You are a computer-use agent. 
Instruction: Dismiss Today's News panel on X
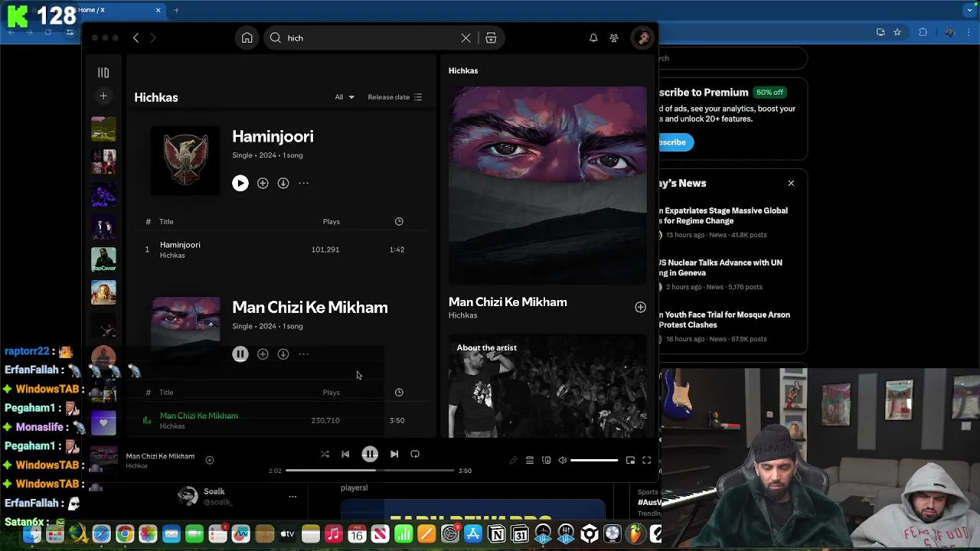click(791, 184)
